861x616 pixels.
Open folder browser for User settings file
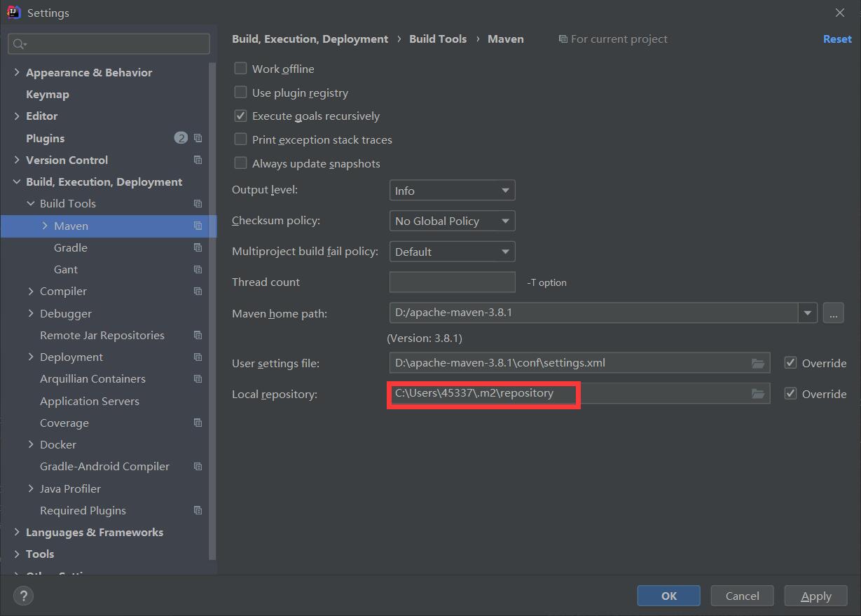coord(757,363)
